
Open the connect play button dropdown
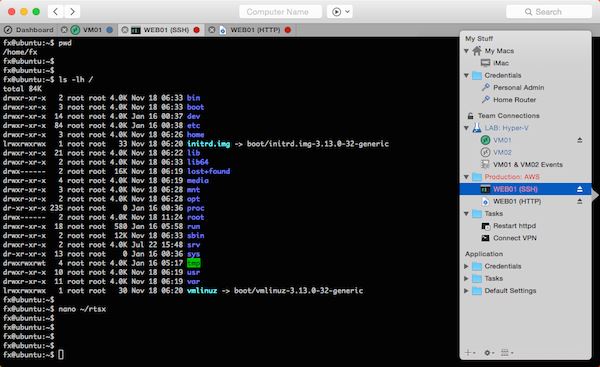click(340, 12)
